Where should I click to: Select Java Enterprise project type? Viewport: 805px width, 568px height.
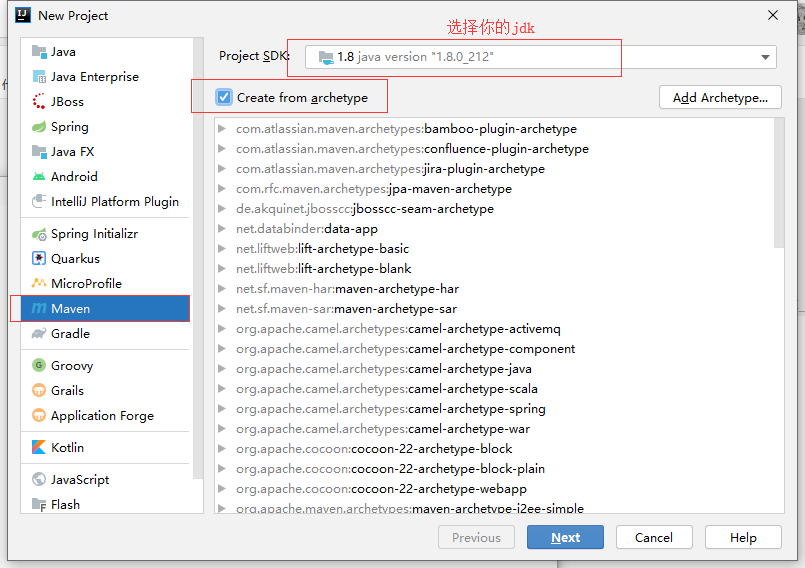(x=107, y=77)
